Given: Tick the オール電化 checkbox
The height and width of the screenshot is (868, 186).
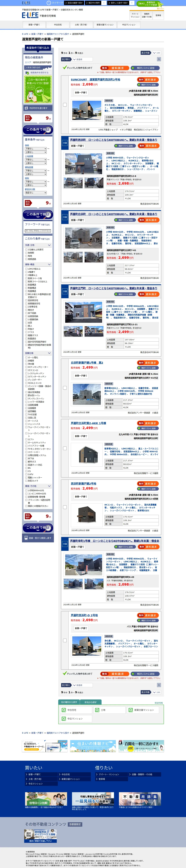Looking at the screenshot, I should [26, 357].
